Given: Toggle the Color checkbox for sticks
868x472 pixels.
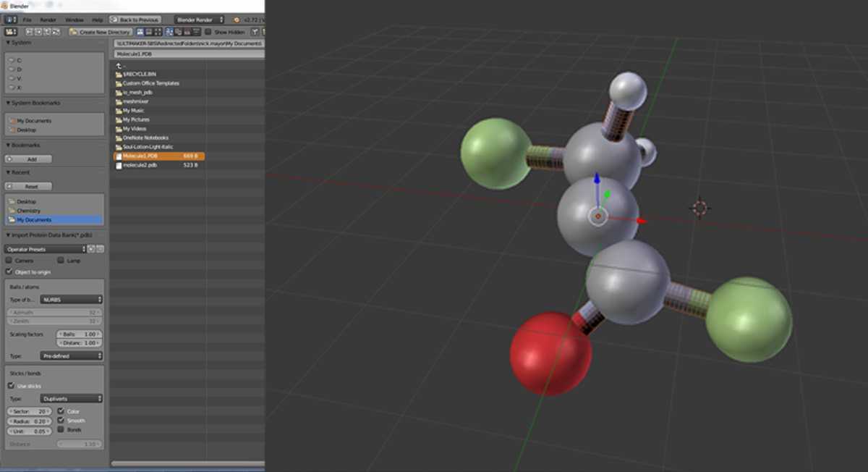Looking at the screenshot, I should [x=61, y=411].
